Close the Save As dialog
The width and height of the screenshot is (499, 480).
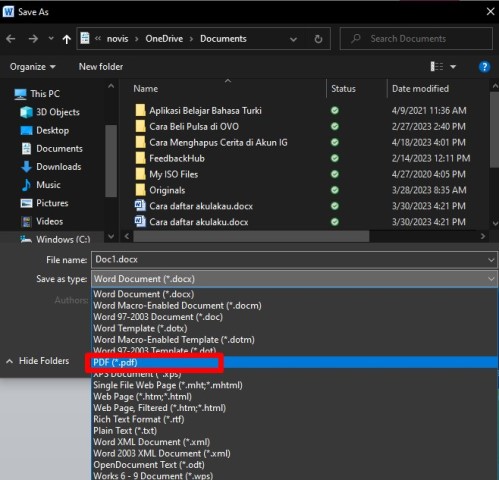point(490,12)
